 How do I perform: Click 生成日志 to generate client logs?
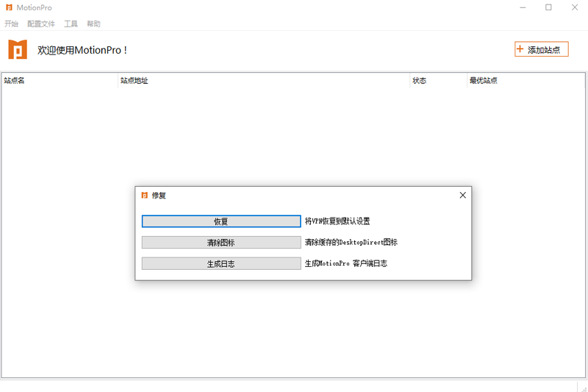coord(220,263)
